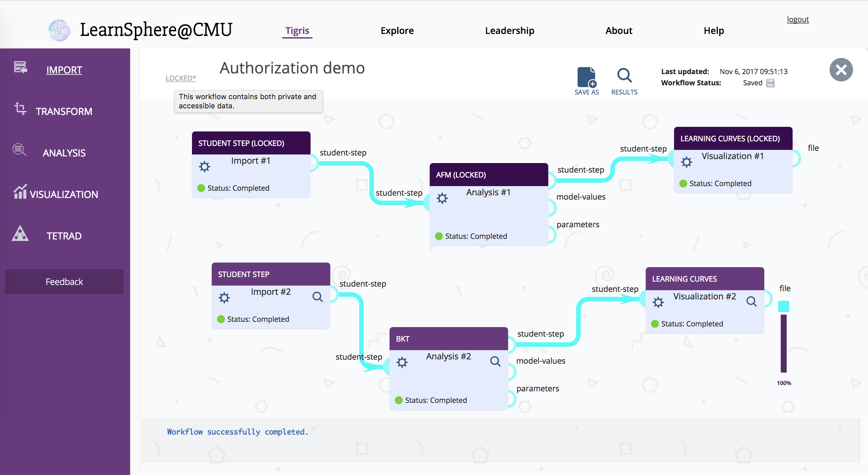The width and height of the screenshot is (868, 475).
Task: Click the LearnSphere globe logo
Action: (60, 30)
